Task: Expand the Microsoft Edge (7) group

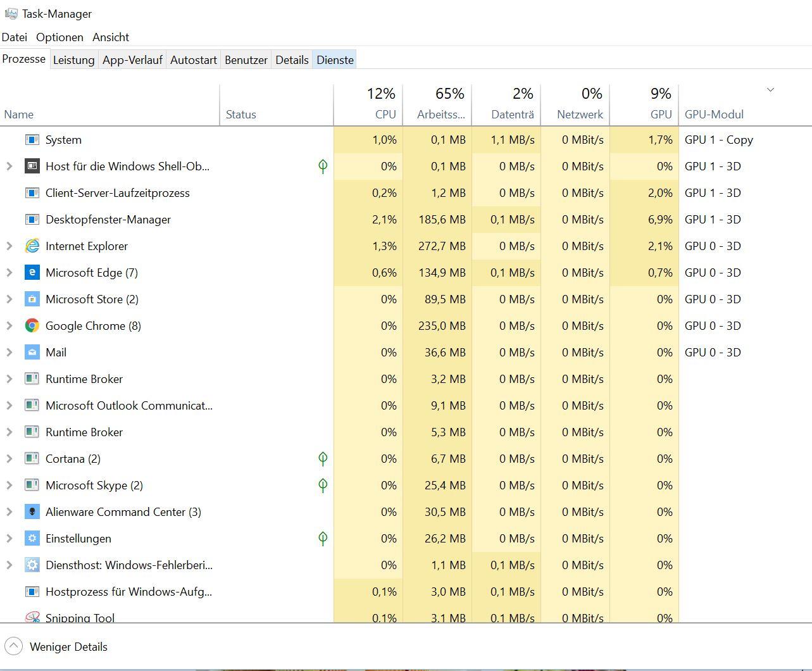Action: 9,273
